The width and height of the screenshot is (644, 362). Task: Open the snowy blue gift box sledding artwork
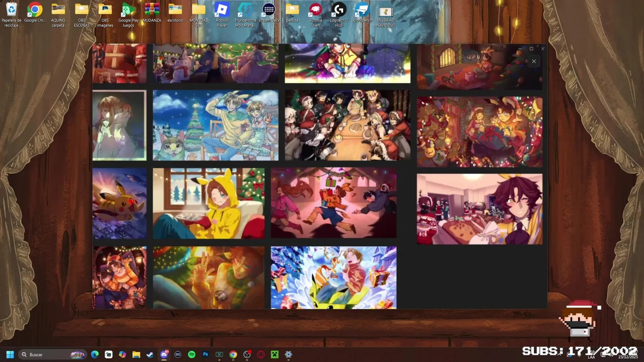click(x=334, y=278)
